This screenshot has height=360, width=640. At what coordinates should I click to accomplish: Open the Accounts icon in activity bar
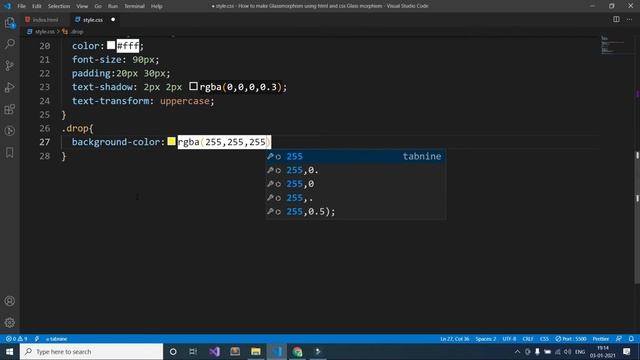pos(10,301)
